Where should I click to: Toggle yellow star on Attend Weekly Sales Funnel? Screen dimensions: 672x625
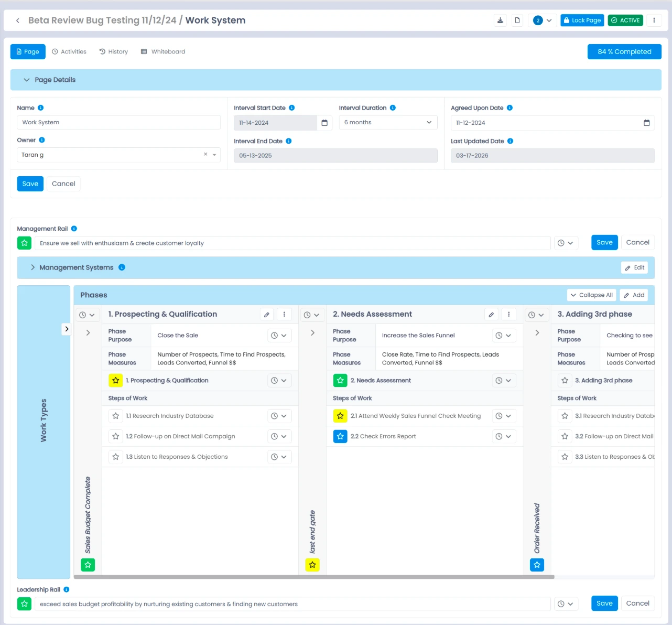coord(340,416)
